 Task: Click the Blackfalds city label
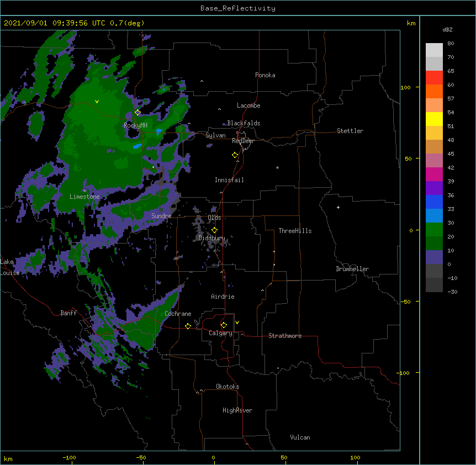244,123
